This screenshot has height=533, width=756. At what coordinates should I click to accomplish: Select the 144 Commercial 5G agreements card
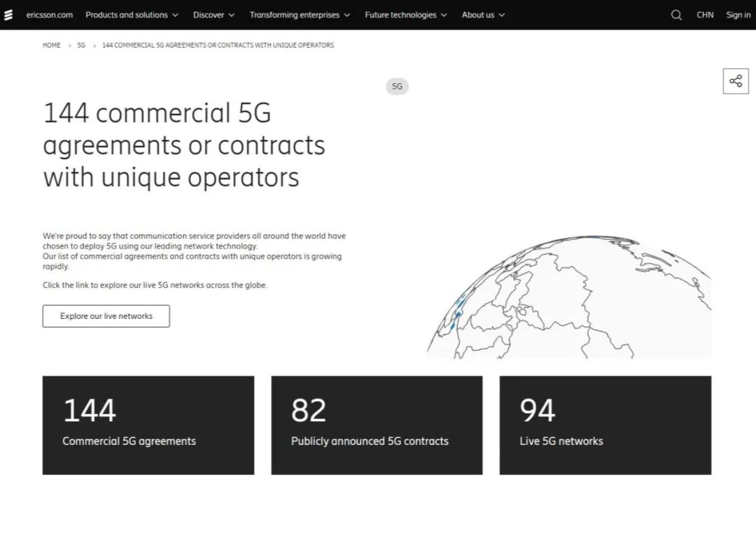[x=148, y=425]
